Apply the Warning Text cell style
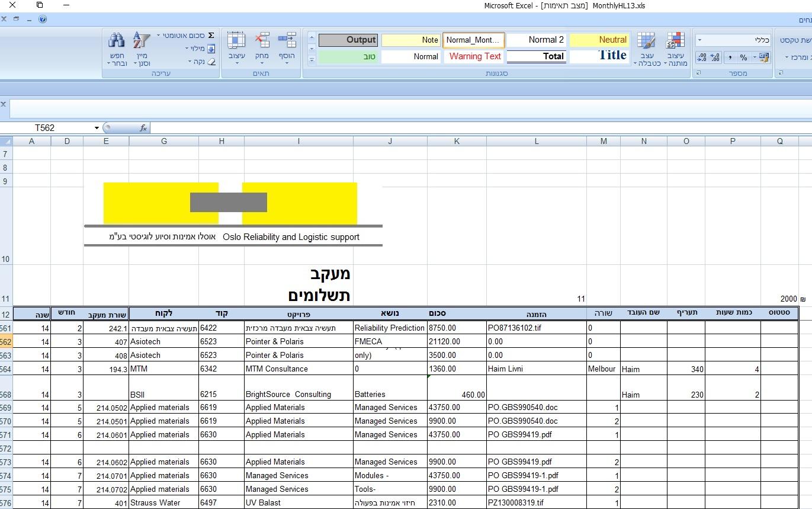The width and height of the screenshot is (812, 509). pos(473,56)
